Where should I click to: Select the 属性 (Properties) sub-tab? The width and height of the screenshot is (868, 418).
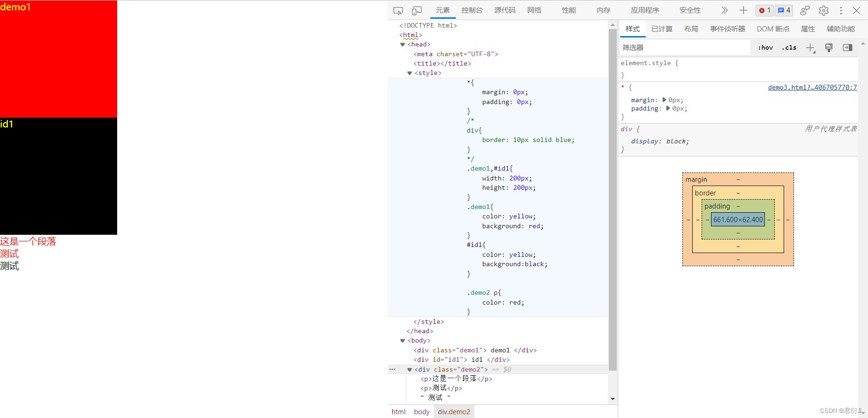(808, 29)
